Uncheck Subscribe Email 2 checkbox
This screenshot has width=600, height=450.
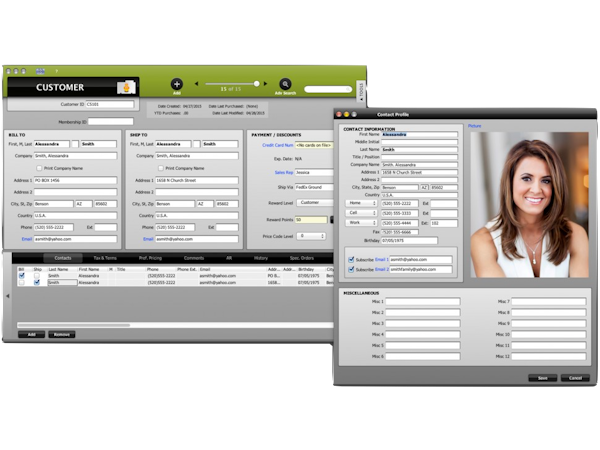[x=351, y=269]
